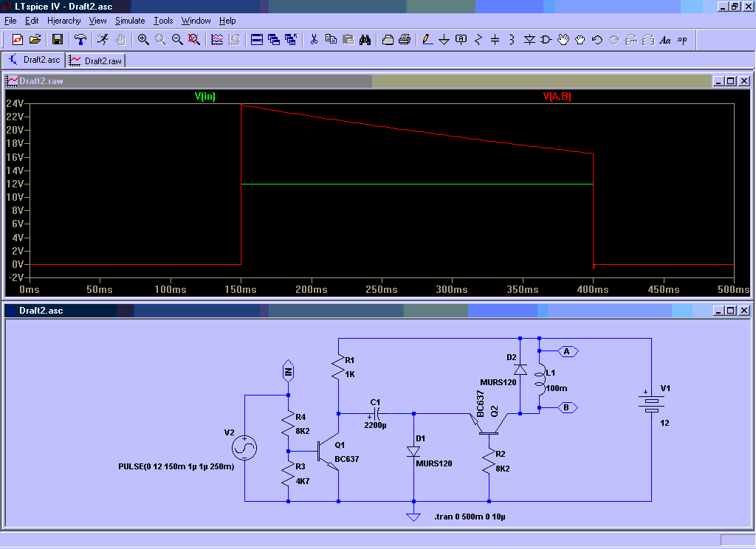Screen dimensions: 756x549
Task: Click the C1 2200µ capacitor value
Action: [x=375, y=425]
